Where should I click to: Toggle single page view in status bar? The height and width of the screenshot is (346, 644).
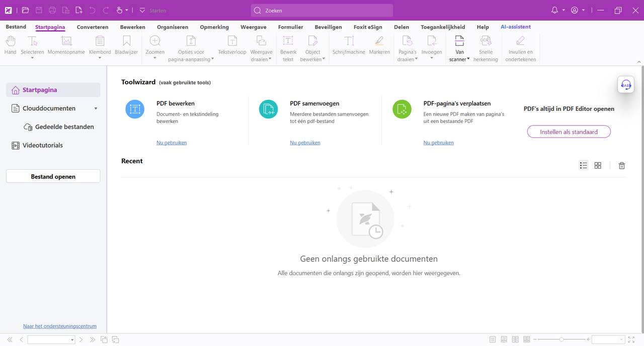493,340
